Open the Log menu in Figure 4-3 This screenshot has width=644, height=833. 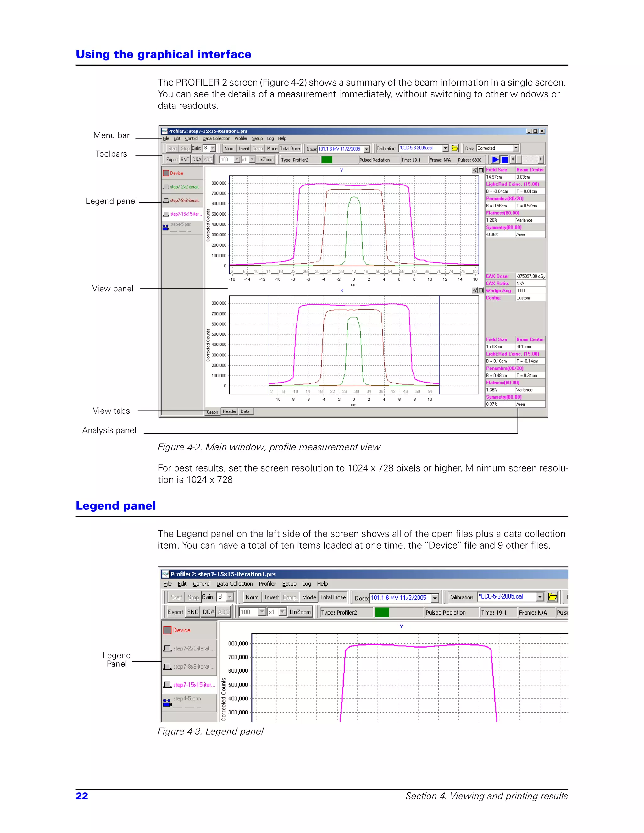pos(306,583)
